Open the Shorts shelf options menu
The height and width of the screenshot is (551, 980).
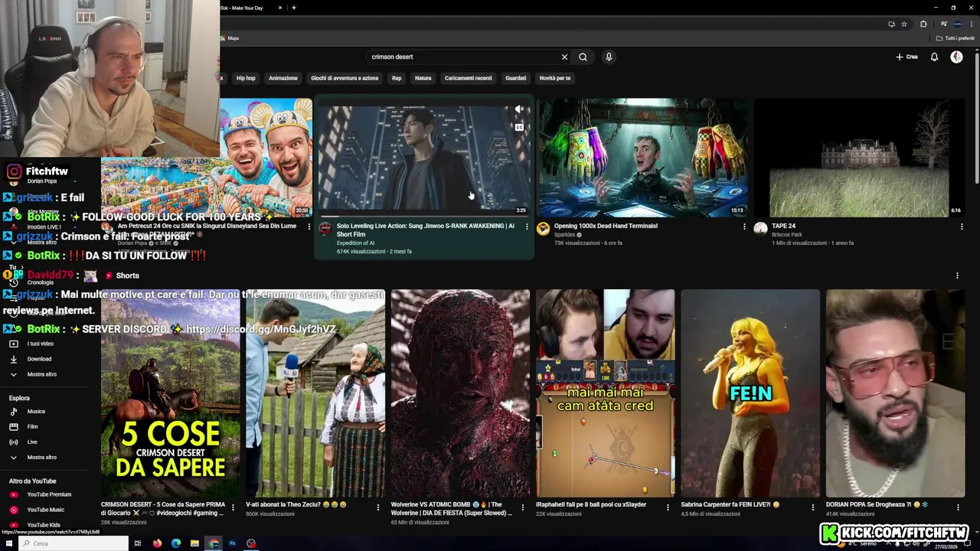click(x=957, y=275)
